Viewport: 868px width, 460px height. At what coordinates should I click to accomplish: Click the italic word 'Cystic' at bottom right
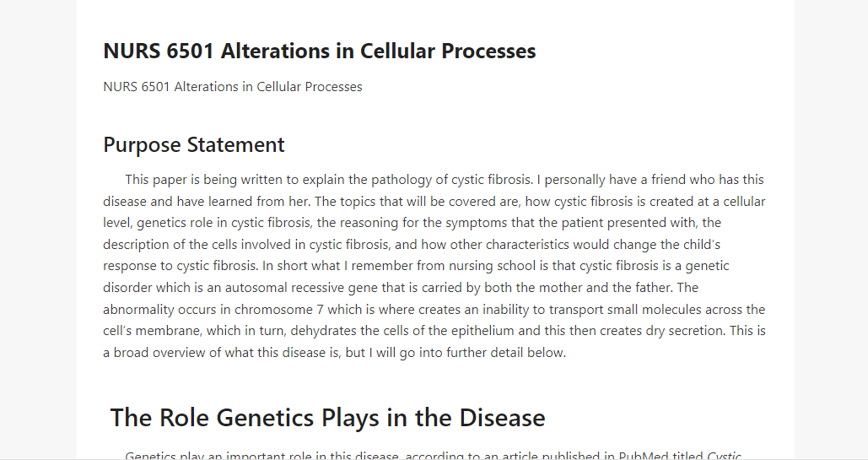(x=724, y=456)
